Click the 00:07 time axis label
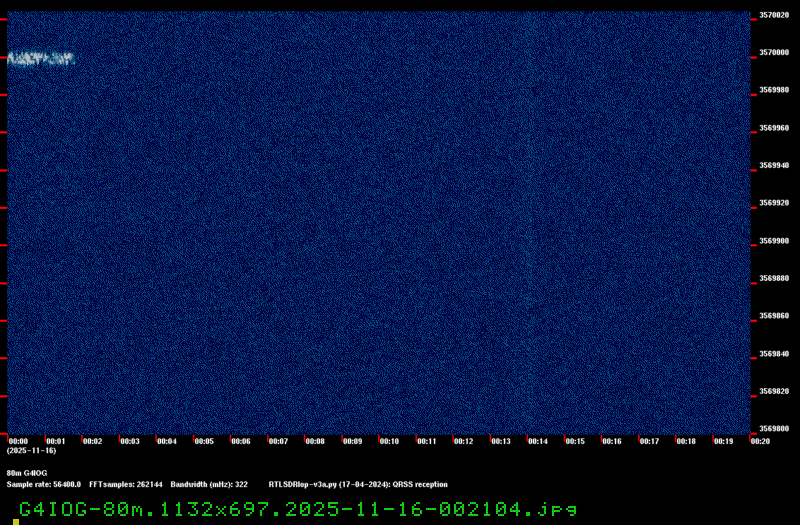Viewport: 800px width, 525px height. pyautogui.click(x=278, y=441)
